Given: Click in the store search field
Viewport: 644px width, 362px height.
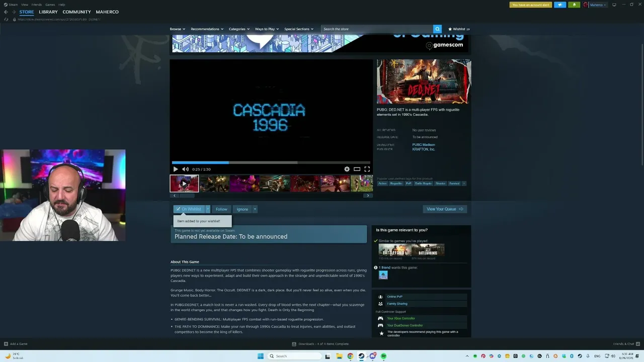Looking at the screenshot, I should [377, 29].
